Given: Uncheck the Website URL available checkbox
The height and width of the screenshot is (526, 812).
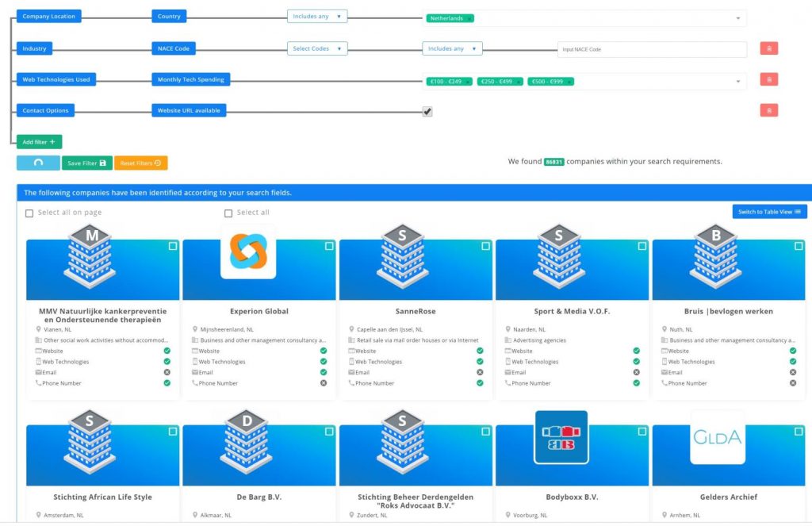Looking at the screenshot, I should [427, 112].
